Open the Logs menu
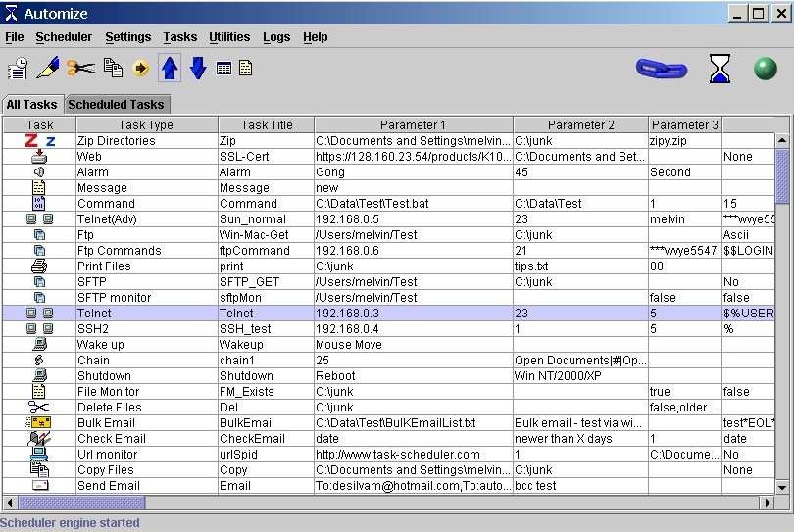The width and height of the screenshot is (794, 532). [x=276, y=37]
